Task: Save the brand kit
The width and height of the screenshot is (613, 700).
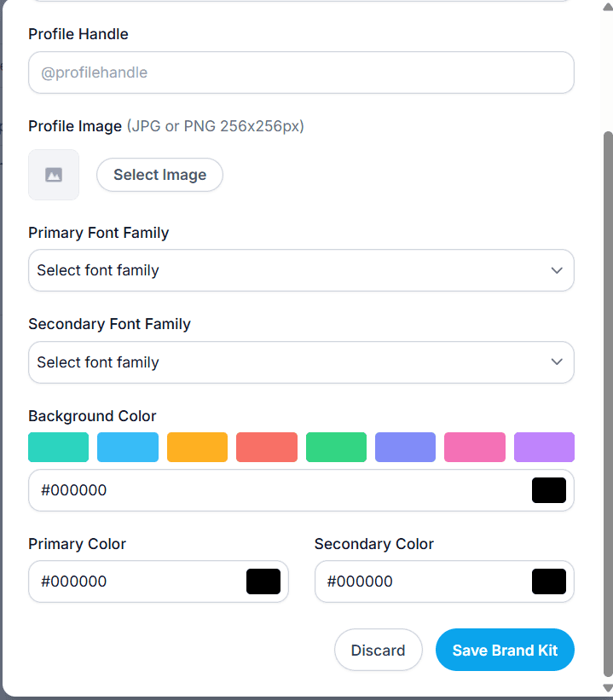Action: coord(505,650)
